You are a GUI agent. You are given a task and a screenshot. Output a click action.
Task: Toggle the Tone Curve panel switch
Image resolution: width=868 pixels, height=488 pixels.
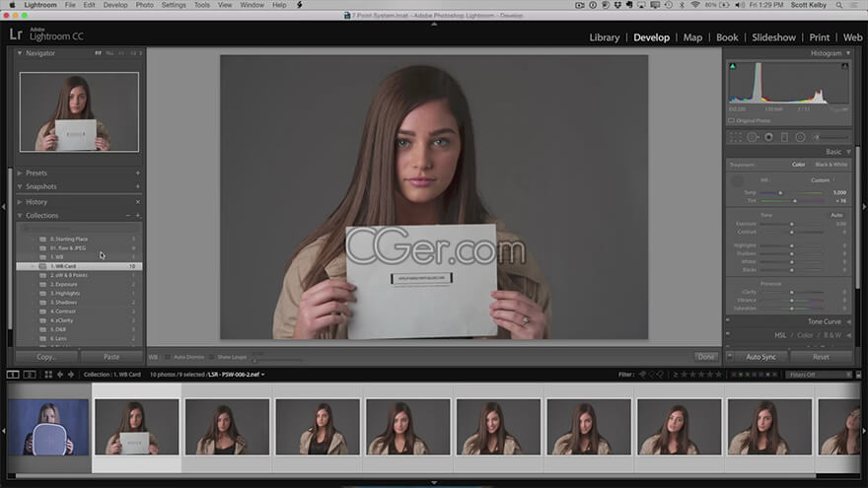tap(728, 320)
